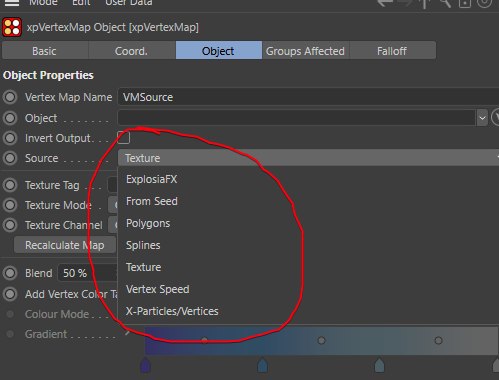This screenshot has height=380, width=499.
Task: Click the Blend 50 % value field
Action: [x=88, y=273]
